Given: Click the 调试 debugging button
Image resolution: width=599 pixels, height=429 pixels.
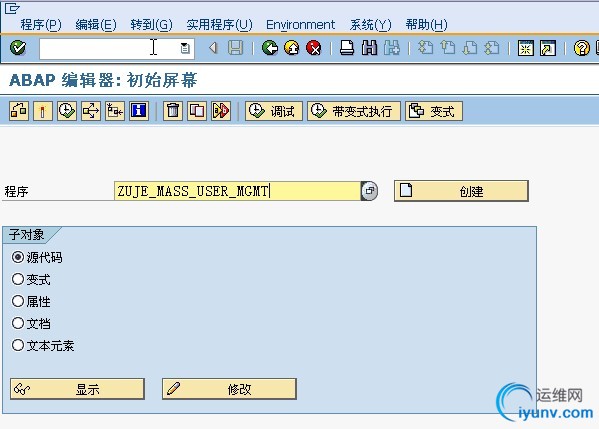Looking at the screenshot, I should [274, 111].
